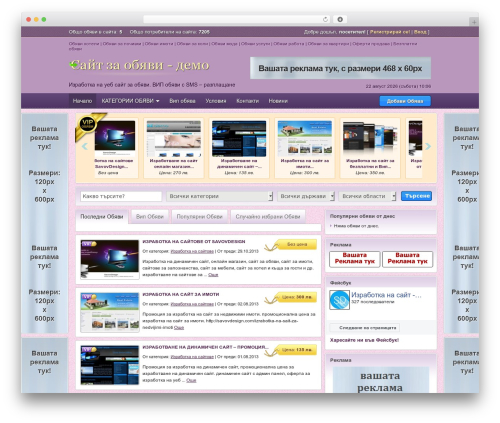The width and height of the screenshot is (500, 423).
Task: Open carousel item priced 270 лв.
Action: click(x=173, y=148)
